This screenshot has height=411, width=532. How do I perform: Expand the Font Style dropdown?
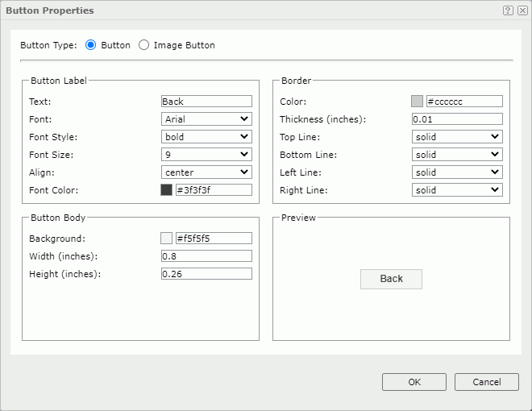206,137
